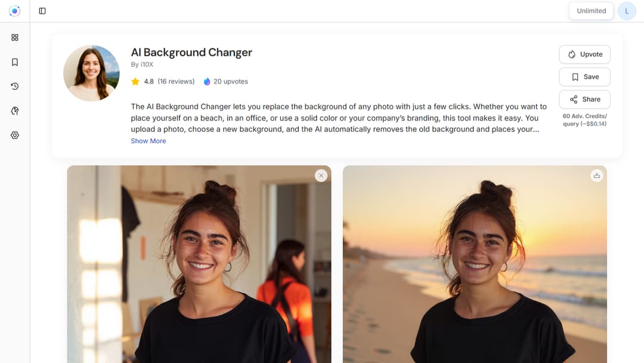644x363 pixels.
Task: Open the 16 reviews link
Action: click(x=176, y=81)
